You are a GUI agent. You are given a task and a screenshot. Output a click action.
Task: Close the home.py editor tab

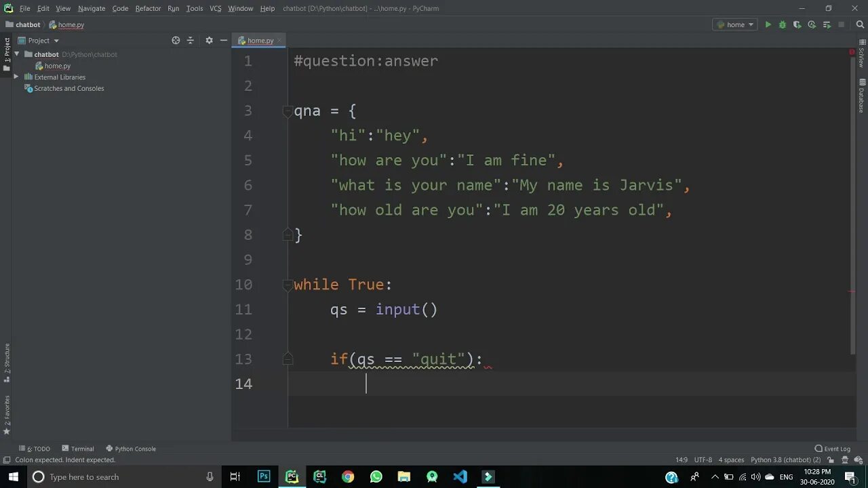click(x=279, y=41)
